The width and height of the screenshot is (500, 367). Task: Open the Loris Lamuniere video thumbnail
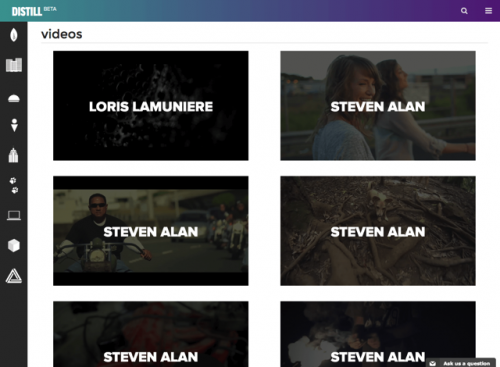coord(151,106)
